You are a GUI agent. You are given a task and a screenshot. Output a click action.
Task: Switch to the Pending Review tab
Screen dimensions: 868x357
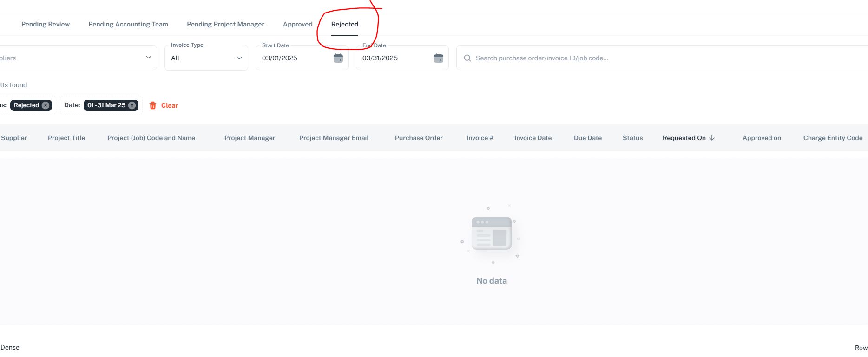tap(46, 24)
